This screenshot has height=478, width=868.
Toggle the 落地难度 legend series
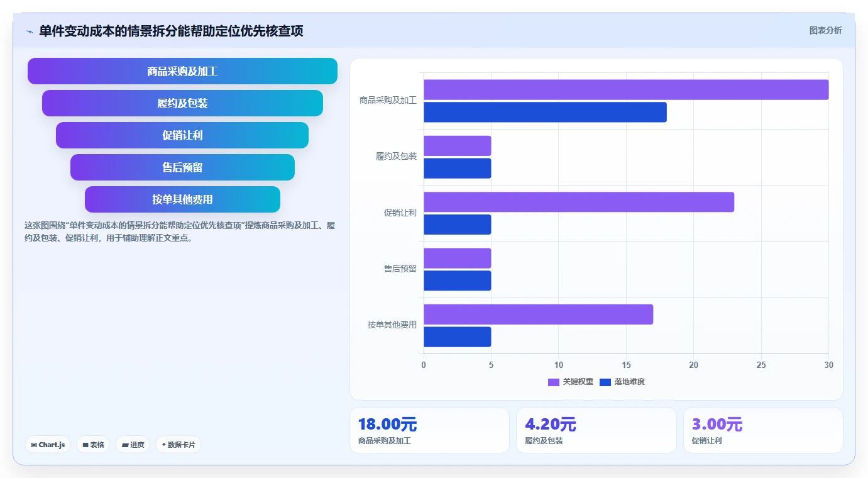[x=622, y=382]
